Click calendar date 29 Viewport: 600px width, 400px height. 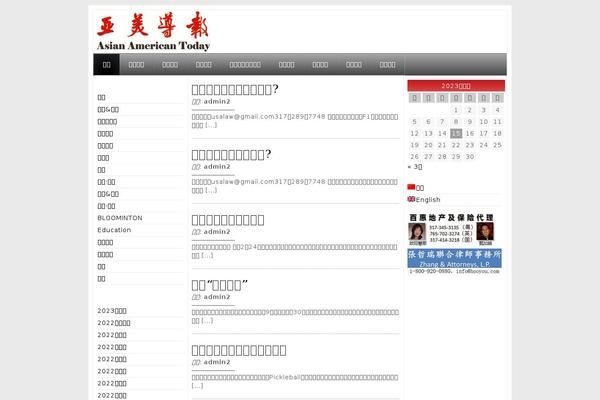point(456,157)
